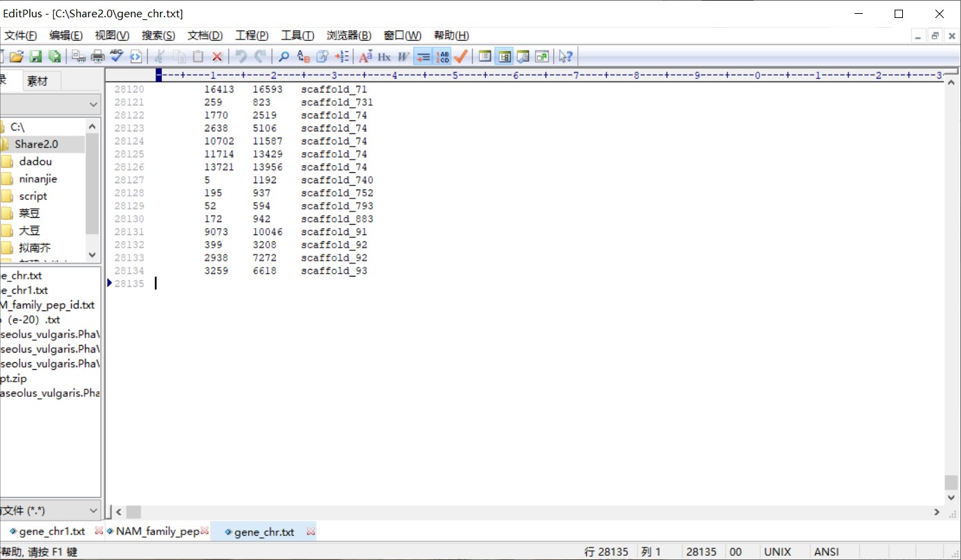Click the full screen icon

tap(542, 57)
